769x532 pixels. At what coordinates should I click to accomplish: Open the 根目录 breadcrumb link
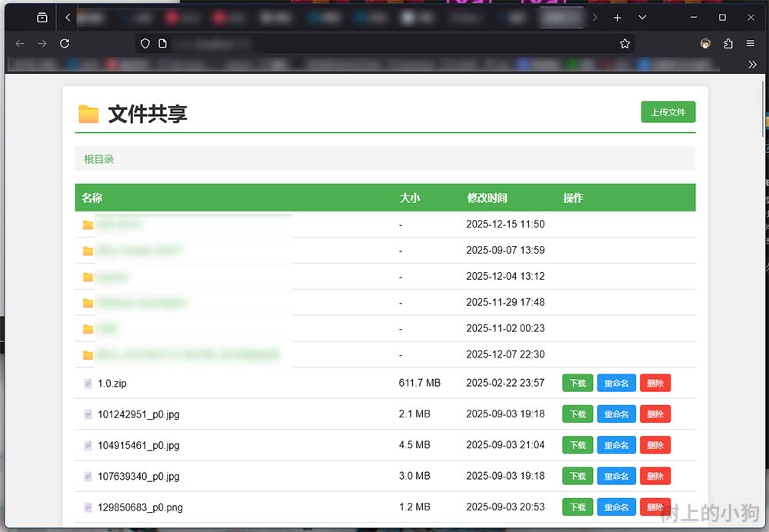click(99, 159)
